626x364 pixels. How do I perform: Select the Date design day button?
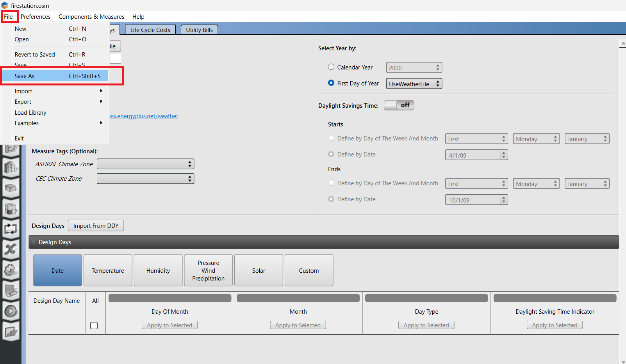57,271
